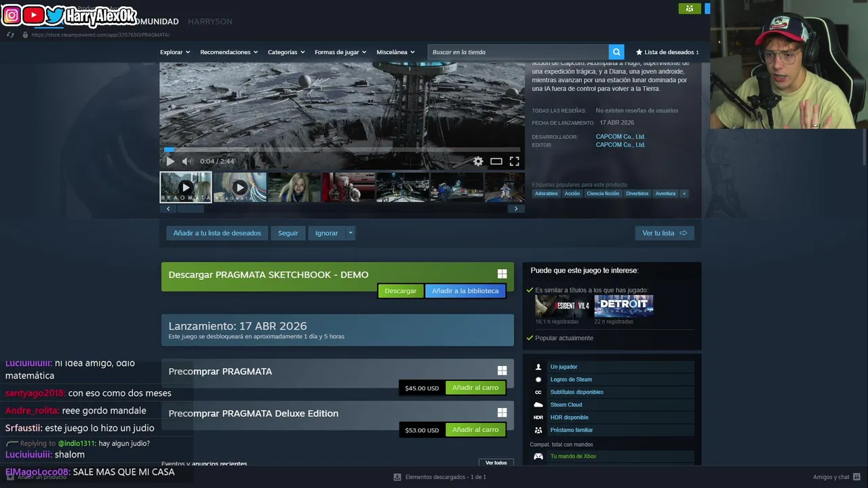Image resolution: width=868 pixels, height=488 pixels.
Task: Open Lista de deseados link
Action: click(667, 52)
